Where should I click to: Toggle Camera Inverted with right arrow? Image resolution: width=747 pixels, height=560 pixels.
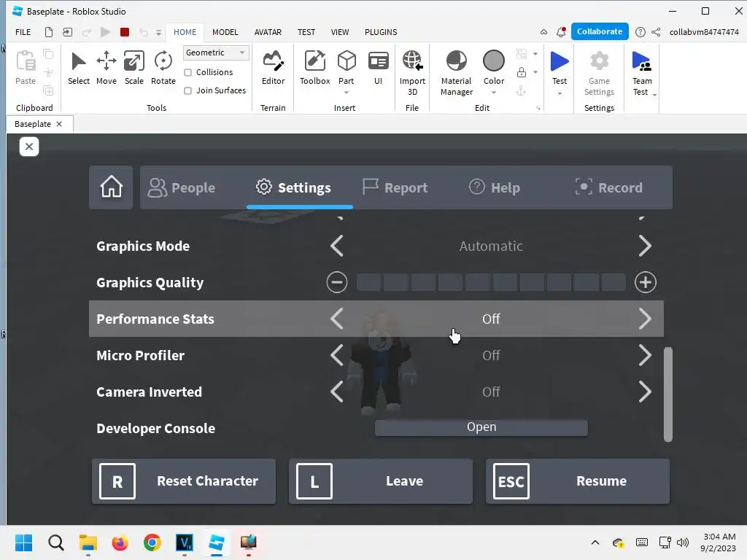point(645,392)
